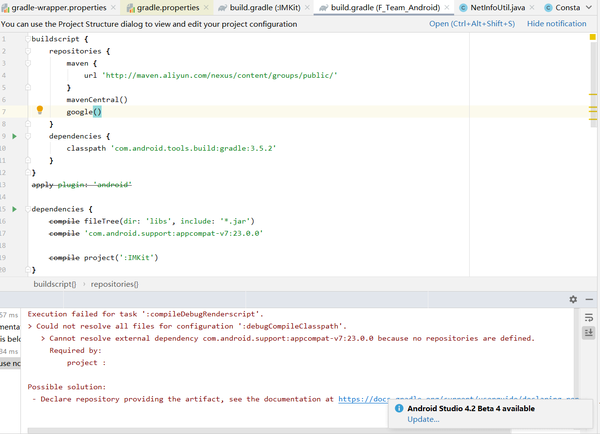
Task: Close NetInfoUtil.java tab
Action: tap(532, 8)
